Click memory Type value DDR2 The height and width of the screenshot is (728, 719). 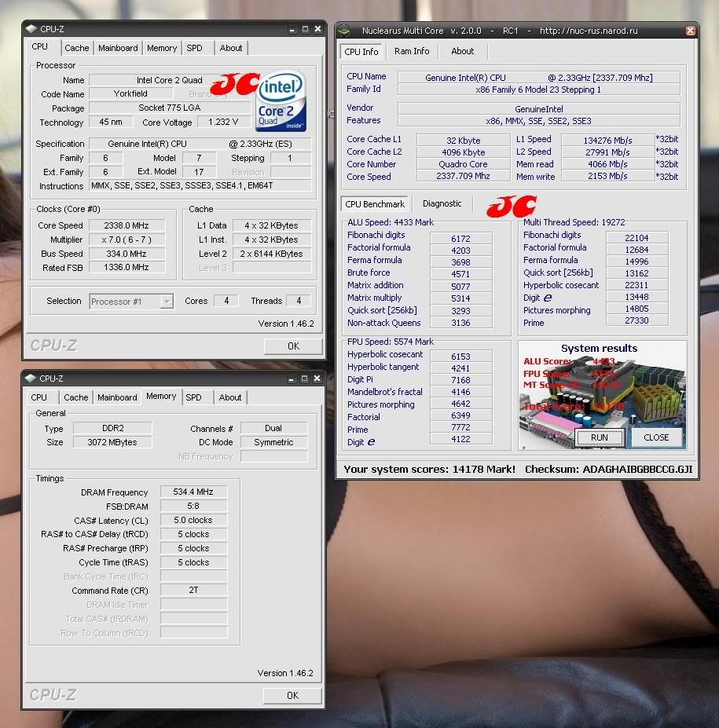(x=113, y=428)
